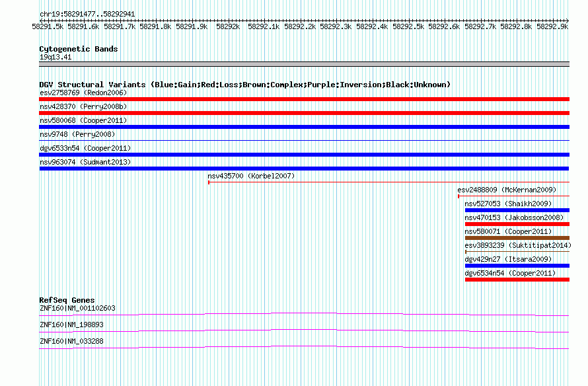588x386 pixels.
Task: Open variant nsv470153 (Jakobsson2008) label
Action: pos(514,217)
